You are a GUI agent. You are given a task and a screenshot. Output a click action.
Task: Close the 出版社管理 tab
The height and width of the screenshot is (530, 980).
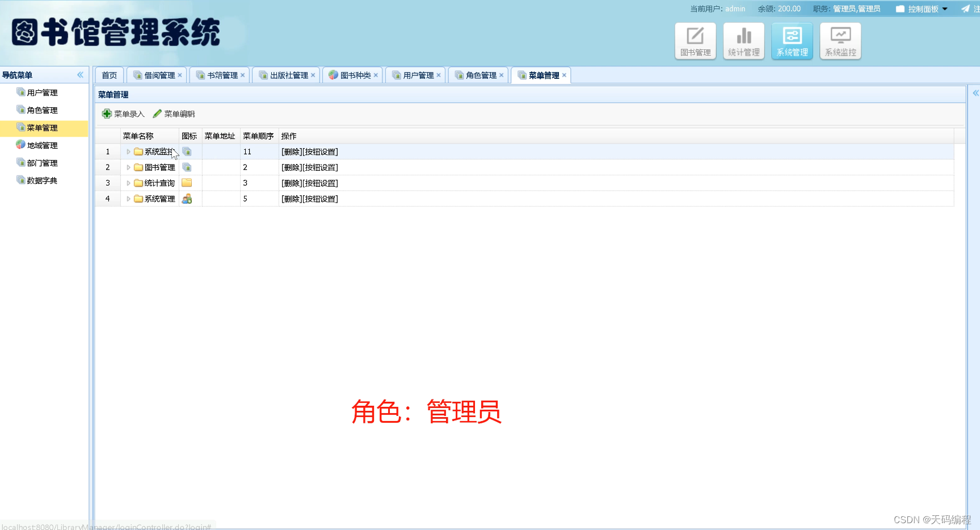click(x=313, y=75)
